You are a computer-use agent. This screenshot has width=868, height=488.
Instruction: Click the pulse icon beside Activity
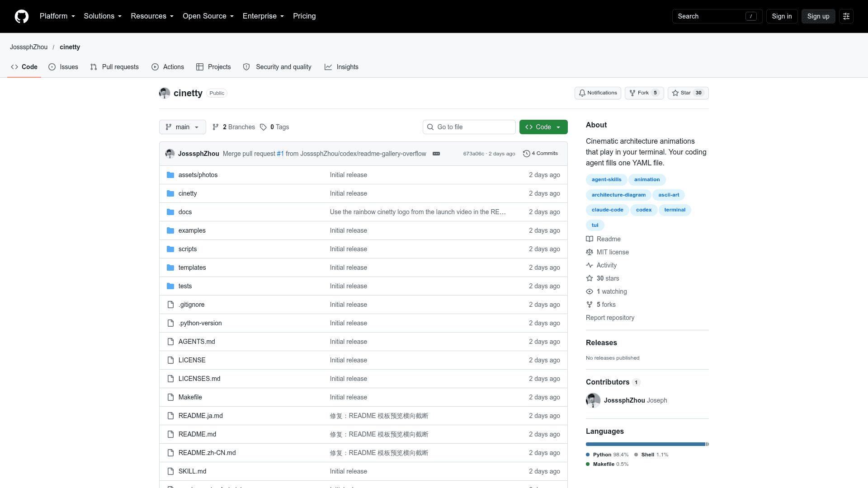pyautogui.click(x=590, y=265)
